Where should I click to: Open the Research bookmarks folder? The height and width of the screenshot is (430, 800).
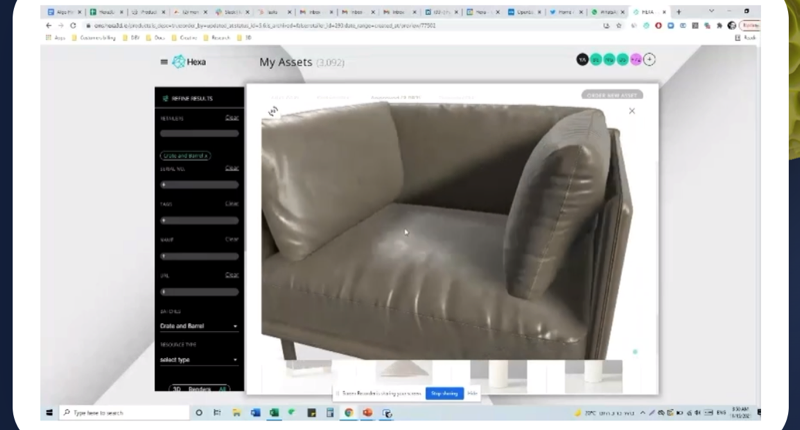217,38
